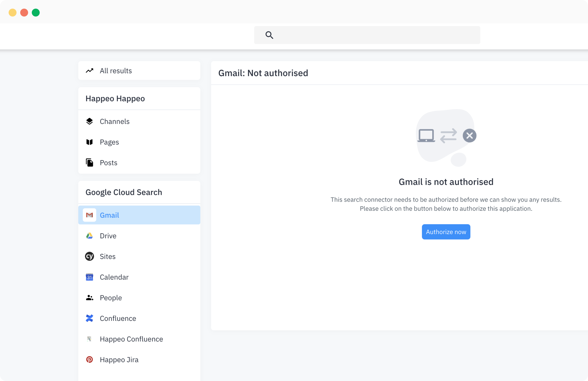Screen dimensions: 588x381
Task: Click the connection failed X illustration icon
Action: coord(469,136)
